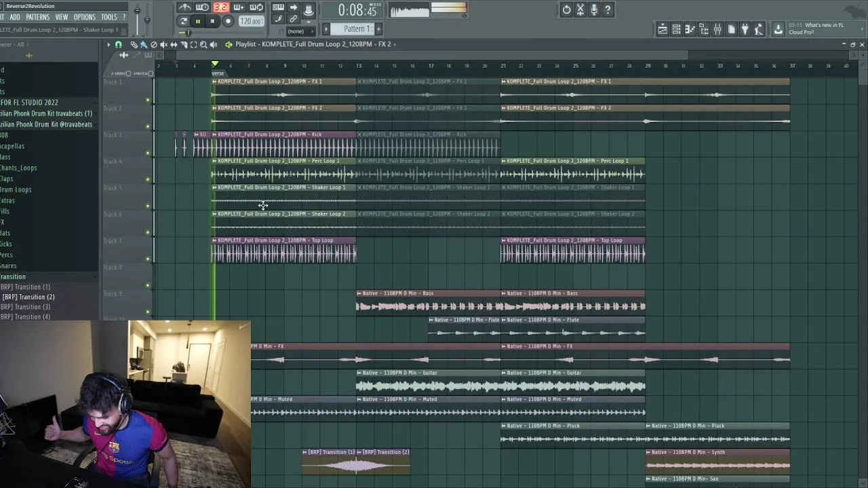Viewport: 868px width, 488px height.
Task: Enable typing keyboard to piano icon
Action: click(x=278, y=7)
